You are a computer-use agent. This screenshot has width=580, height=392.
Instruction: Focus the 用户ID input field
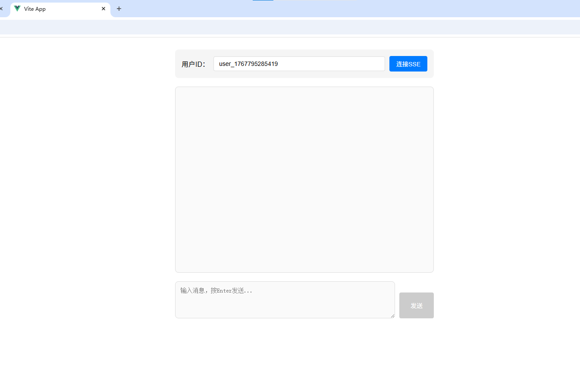(x=299, y=64)
